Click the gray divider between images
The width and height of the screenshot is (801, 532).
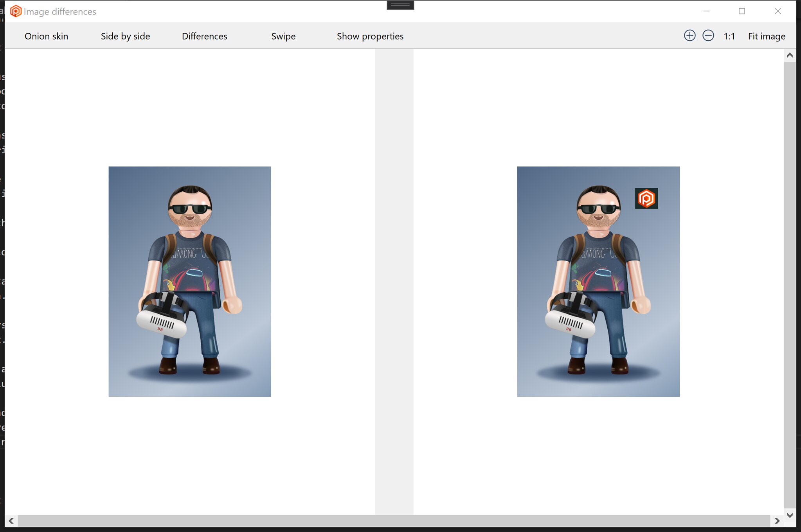394,282
